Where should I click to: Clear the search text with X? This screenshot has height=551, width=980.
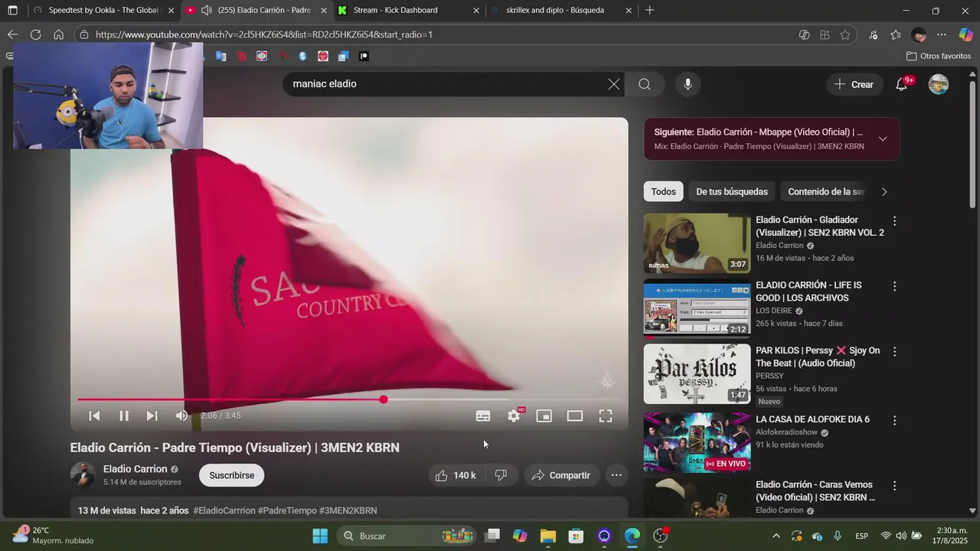(614, 84)
